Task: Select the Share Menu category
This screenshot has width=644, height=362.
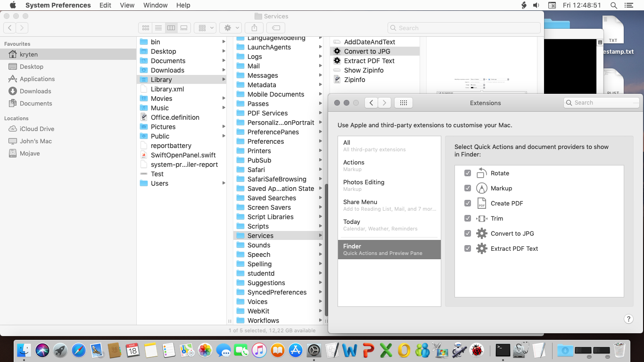Action: point(389,205)
